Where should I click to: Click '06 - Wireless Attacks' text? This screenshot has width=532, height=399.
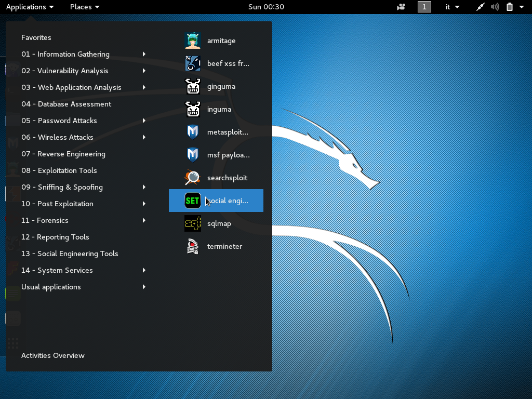click(x=57, y=137)
